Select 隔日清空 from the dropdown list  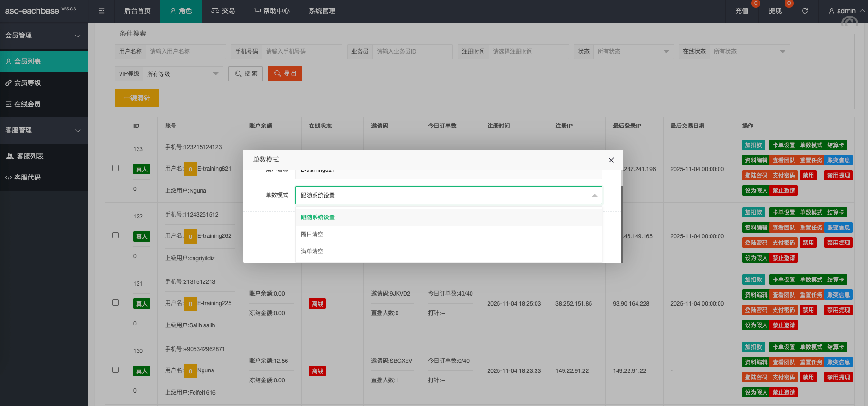point(312,235)
